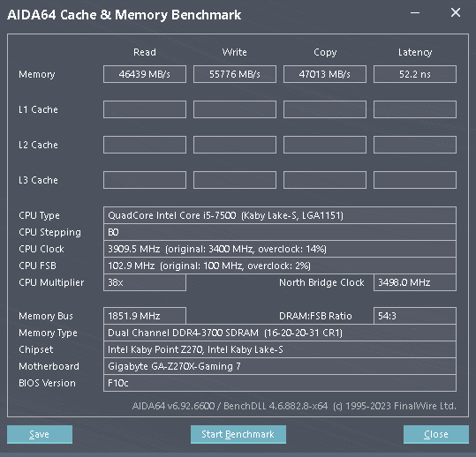476x457 pixels.
Task: Click the empty L3 Cache Write field
Action: coord(235,180)
